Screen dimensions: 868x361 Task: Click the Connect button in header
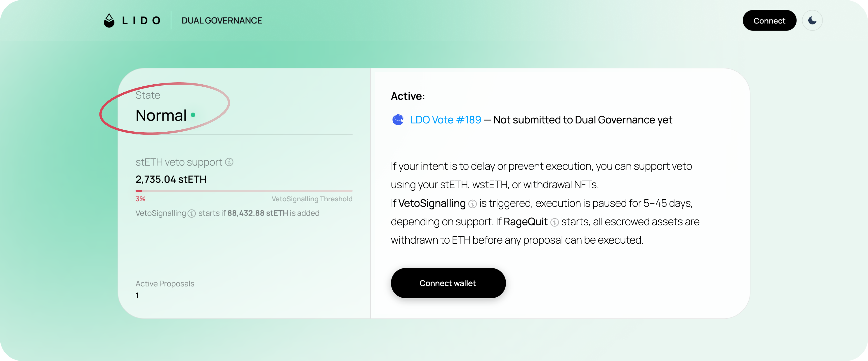coord(769,21)
